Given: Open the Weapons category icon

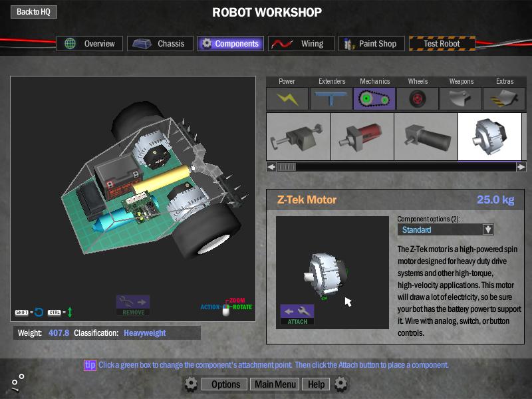Looking at the screenshot, I should click(462, 98).
